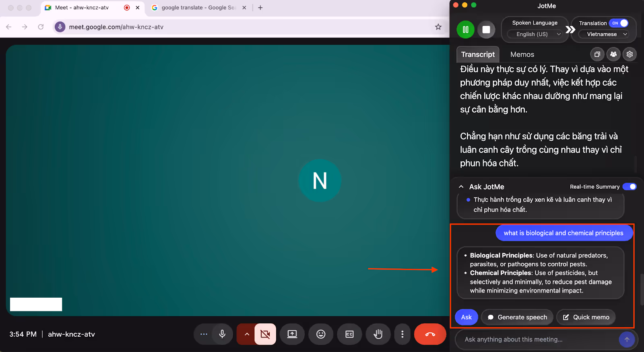
Task: Click the browser back arrow
Action: tap(9, 27)
